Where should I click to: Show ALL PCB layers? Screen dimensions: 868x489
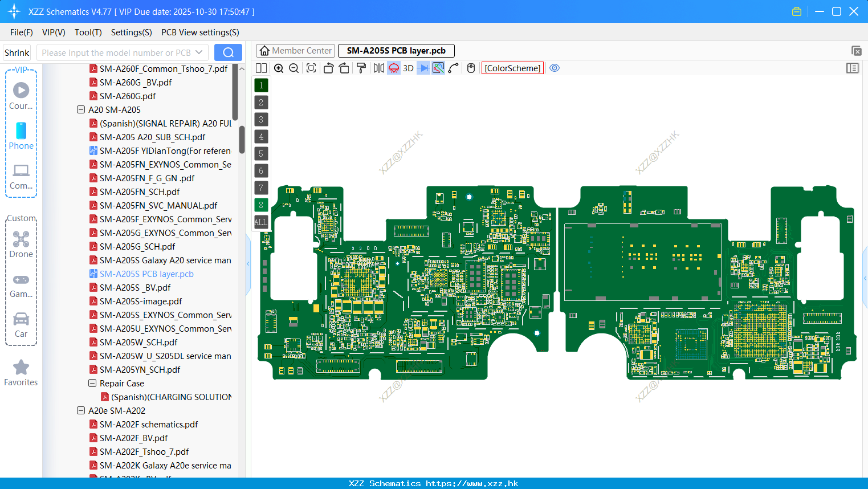(261, 222)
